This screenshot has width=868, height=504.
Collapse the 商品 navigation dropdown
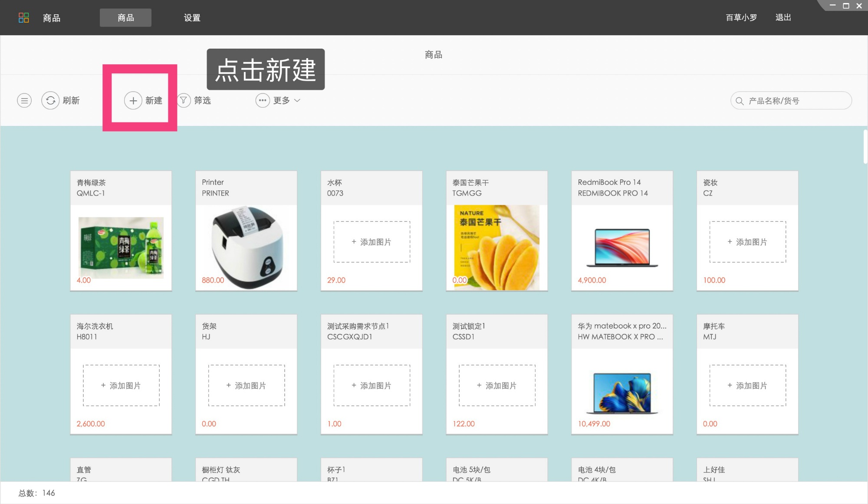coord(51,17)
